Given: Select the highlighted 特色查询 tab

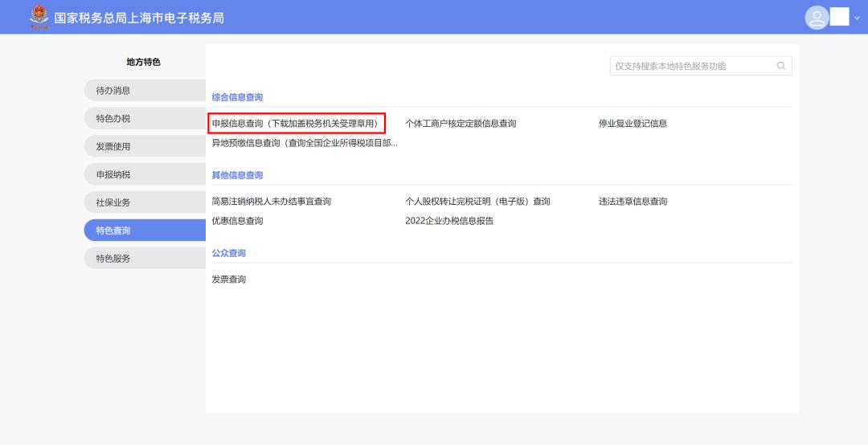Looking at the screenshot, I should [145, 231].
